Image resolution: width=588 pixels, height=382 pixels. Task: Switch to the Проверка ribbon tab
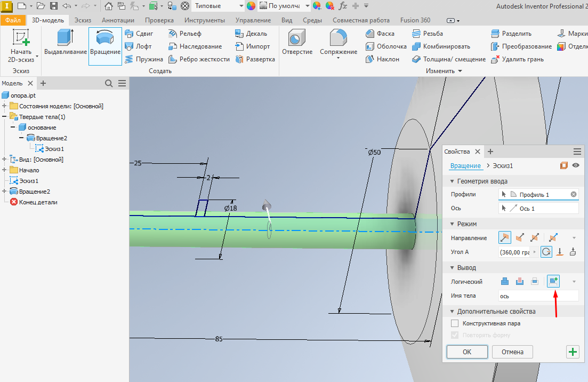coord(159,20)
